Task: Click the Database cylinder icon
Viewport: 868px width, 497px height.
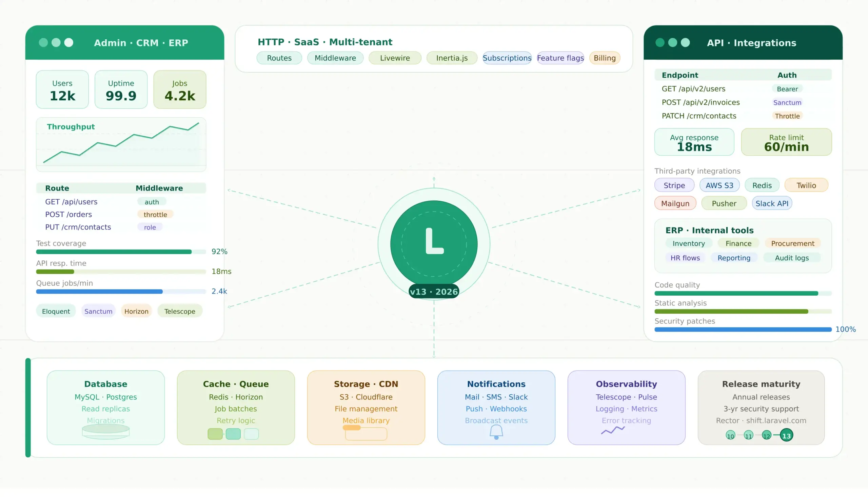Action: click(x=105, y=432)
